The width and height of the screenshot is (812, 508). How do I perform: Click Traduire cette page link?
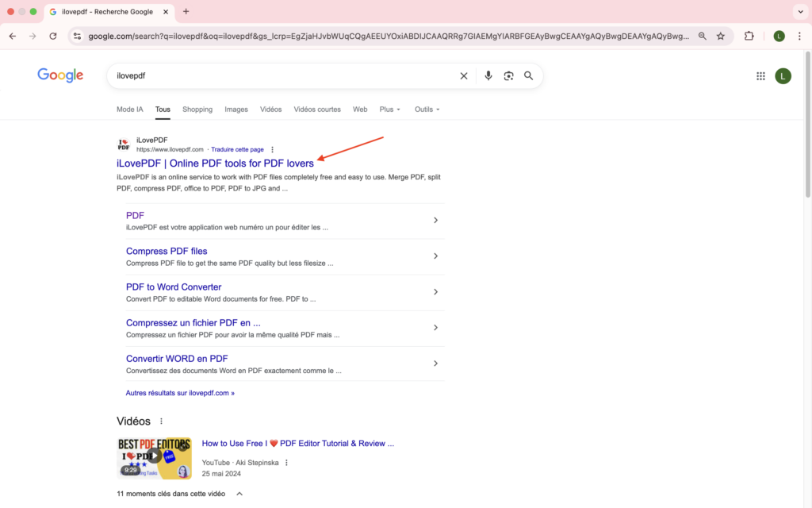(x=237, y=149)
